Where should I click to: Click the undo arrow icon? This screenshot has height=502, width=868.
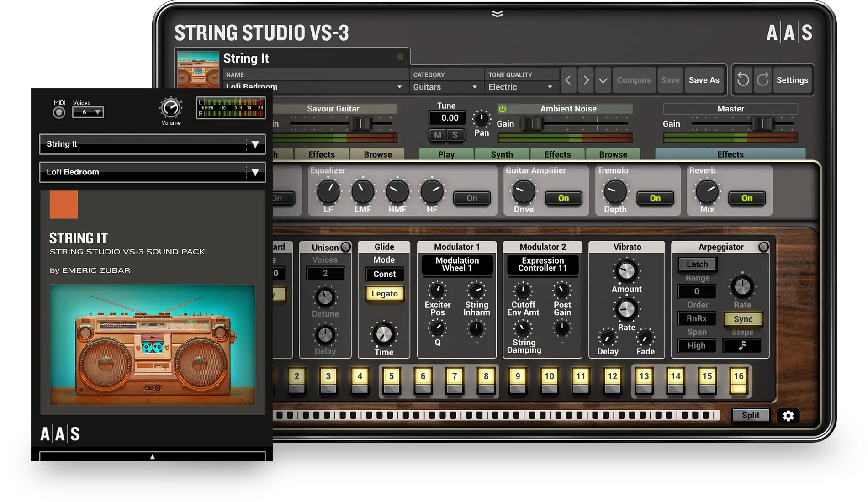[743, 80]
